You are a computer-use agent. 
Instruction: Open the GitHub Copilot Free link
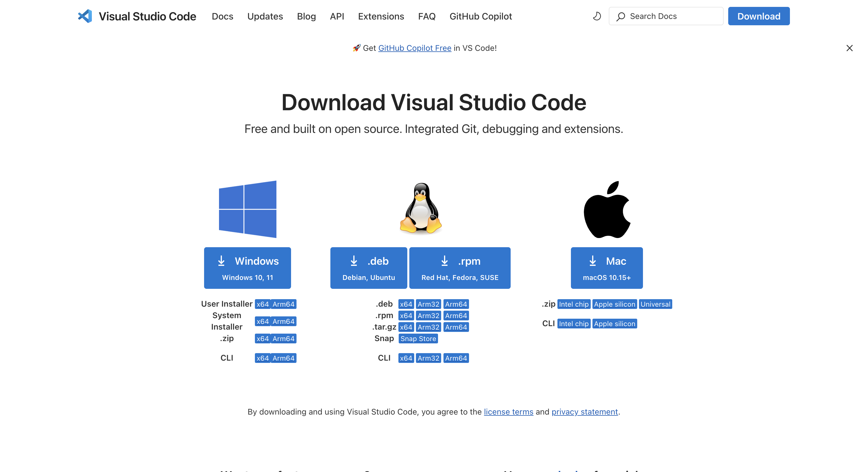pyautogui.click(x=414, y=48)
